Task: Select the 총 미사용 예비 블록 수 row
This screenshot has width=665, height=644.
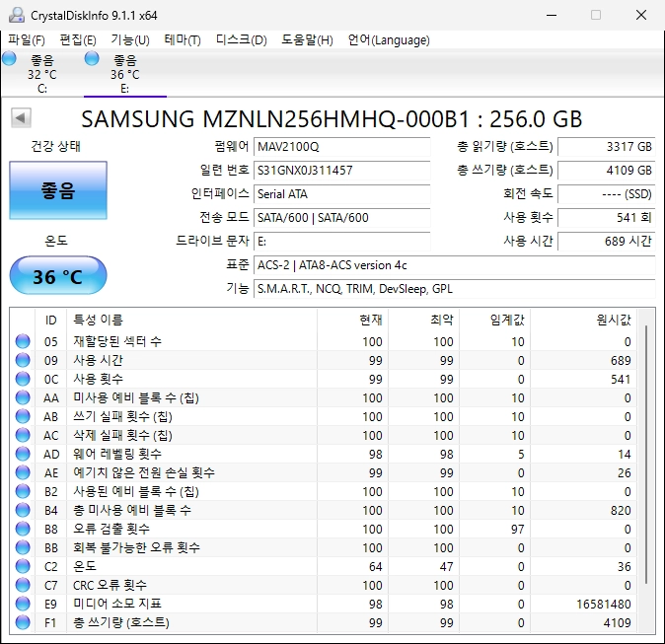Action: 324,510
